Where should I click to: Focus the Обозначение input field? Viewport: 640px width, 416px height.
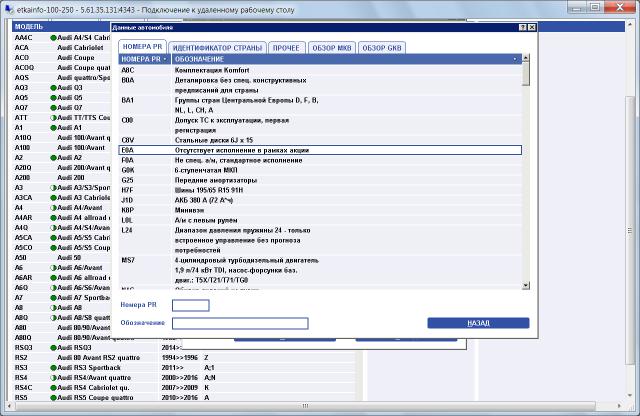[x=240, y=323]
